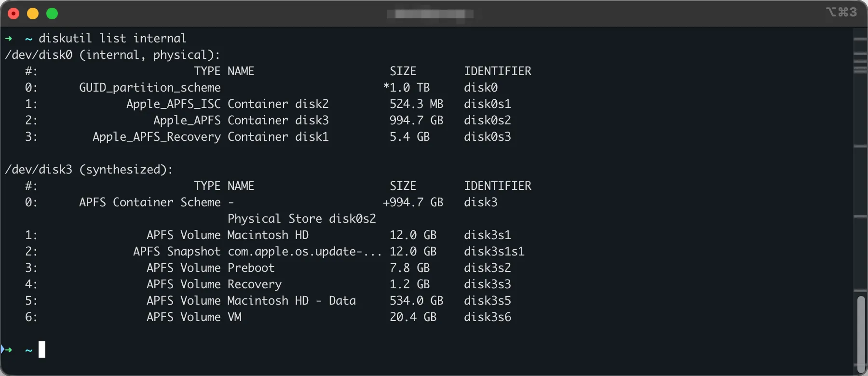Screen dimensions: 868x376
Task: Click identifier 'disk3s1'
Action: tap(488, 235)
